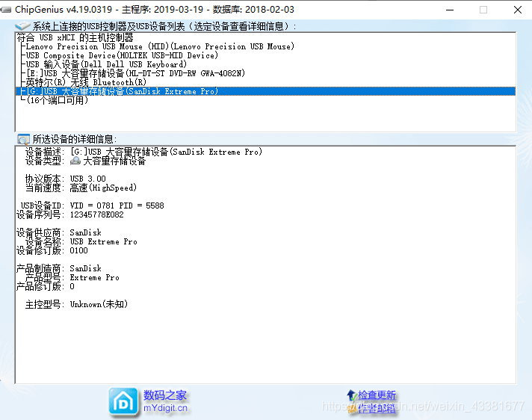
Task: Close the ChipGenius window
Action: (517, 10)
